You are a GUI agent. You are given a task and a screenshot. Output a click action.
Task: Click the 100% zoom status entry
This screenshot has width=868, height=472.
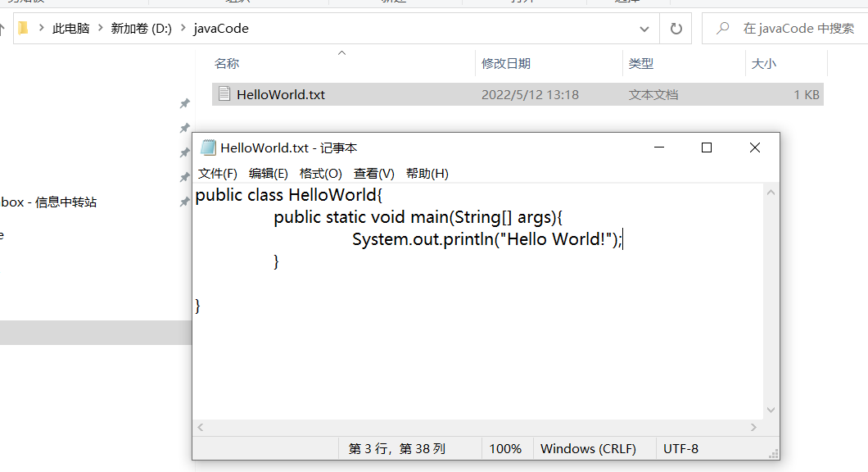click(505, 449)
